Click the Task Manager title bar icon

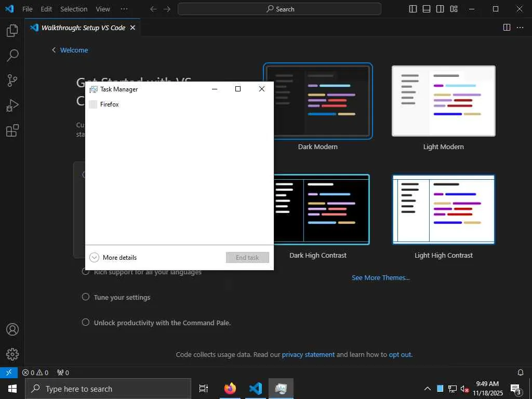point(94,89)
